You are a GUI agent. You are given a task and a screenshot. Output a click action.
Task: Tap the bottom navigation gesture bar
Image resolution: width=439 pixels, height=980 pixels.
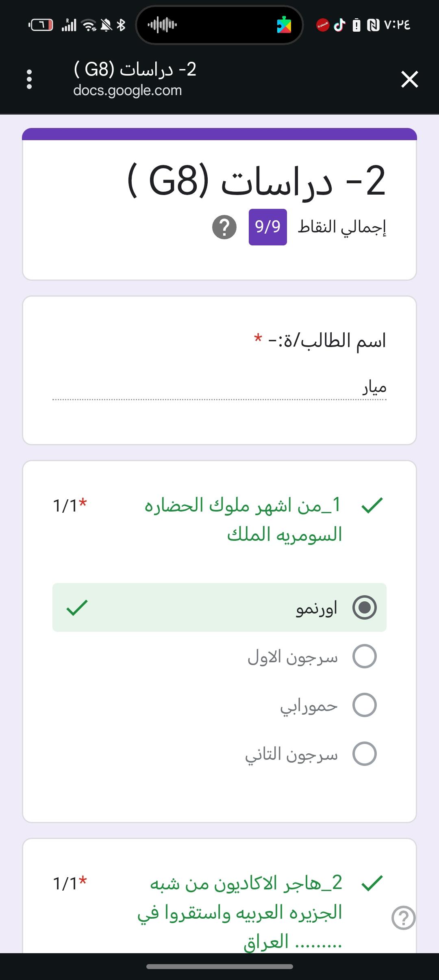219,966
